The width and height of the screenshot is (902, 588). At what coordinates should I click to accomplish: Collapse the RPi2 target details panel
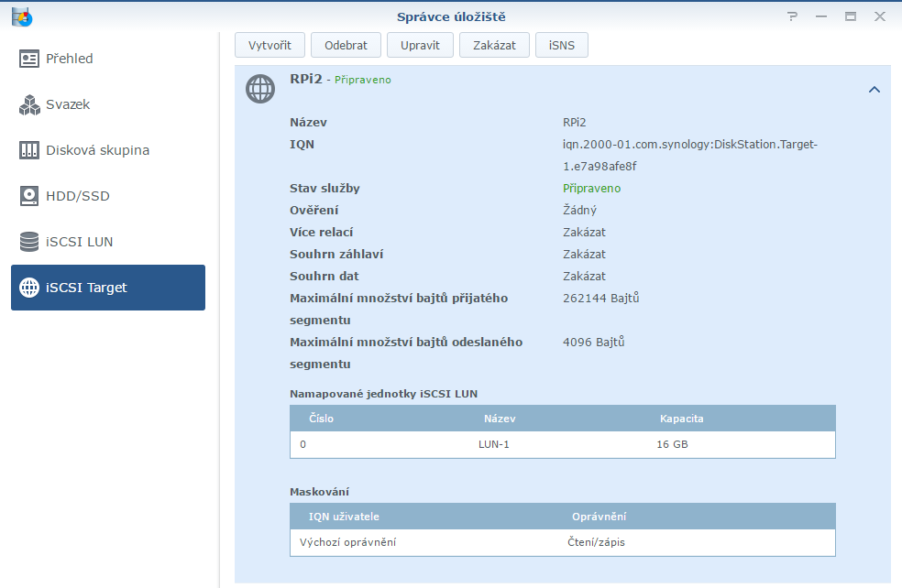[874, 90]
